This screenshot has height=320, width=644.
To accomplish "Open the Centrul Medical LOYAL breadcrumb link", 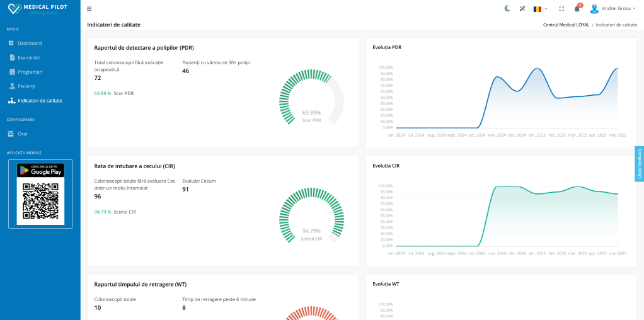I will (566, 25).
